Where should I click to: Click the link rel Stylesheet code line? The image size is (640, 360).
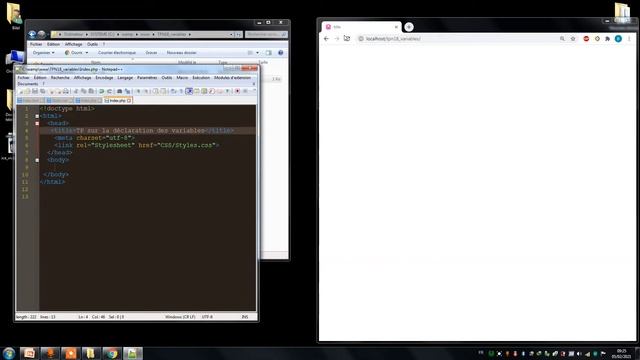coord(137,145)
